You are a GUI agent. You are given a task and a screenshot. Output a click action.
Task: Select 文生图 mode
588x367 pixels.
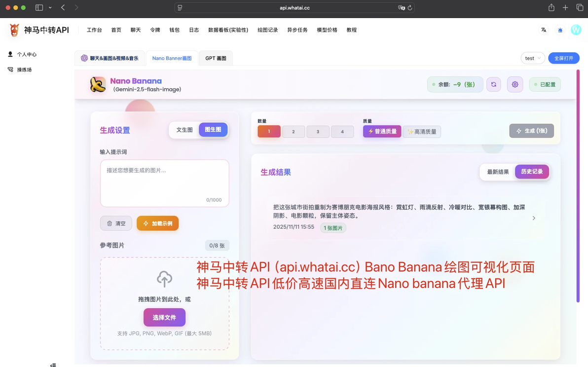[x=184, y=130]
